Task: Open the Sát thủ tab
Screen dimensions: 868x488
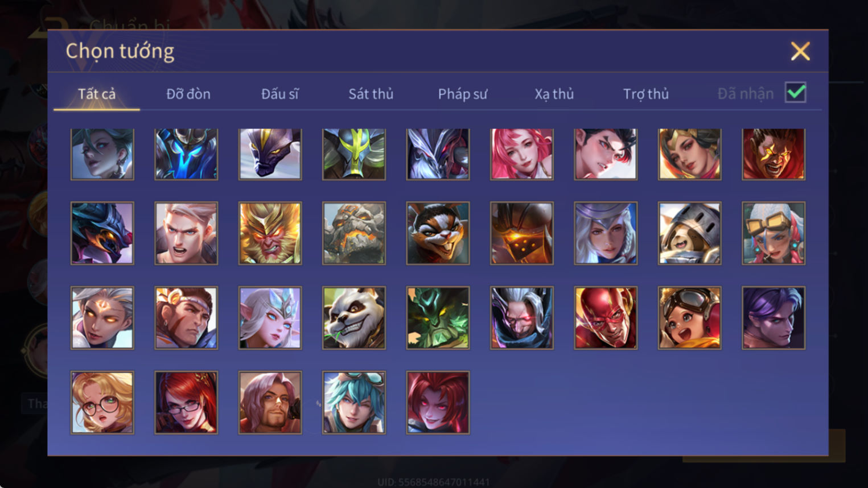Action: [371, 94]
